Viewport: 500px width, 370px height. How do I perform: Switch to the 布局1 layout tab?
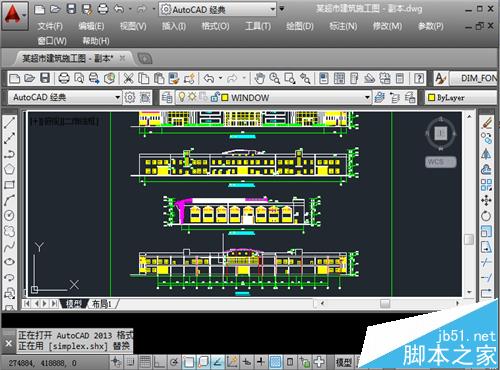102,304
